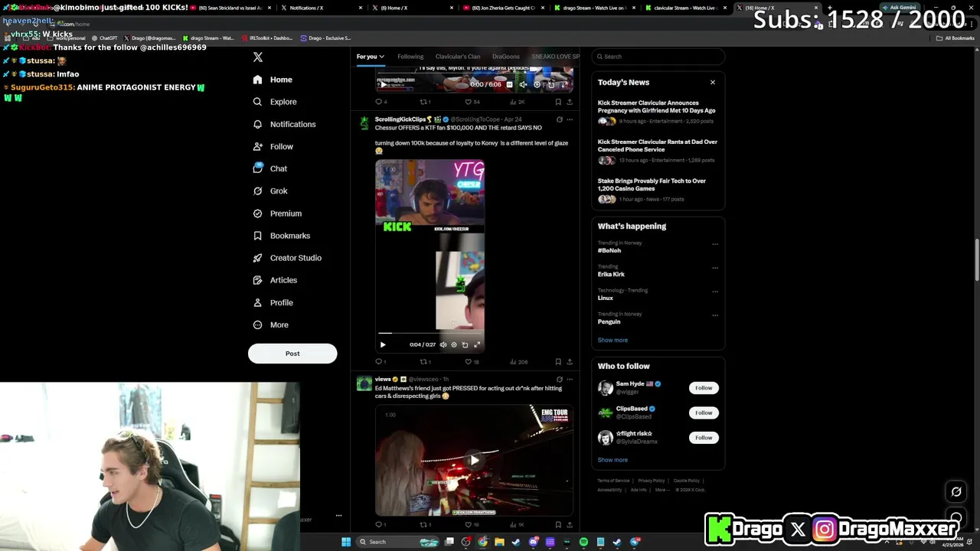Open more options for #BoNoh trend
980x551 pixels.
coord(715,244)
